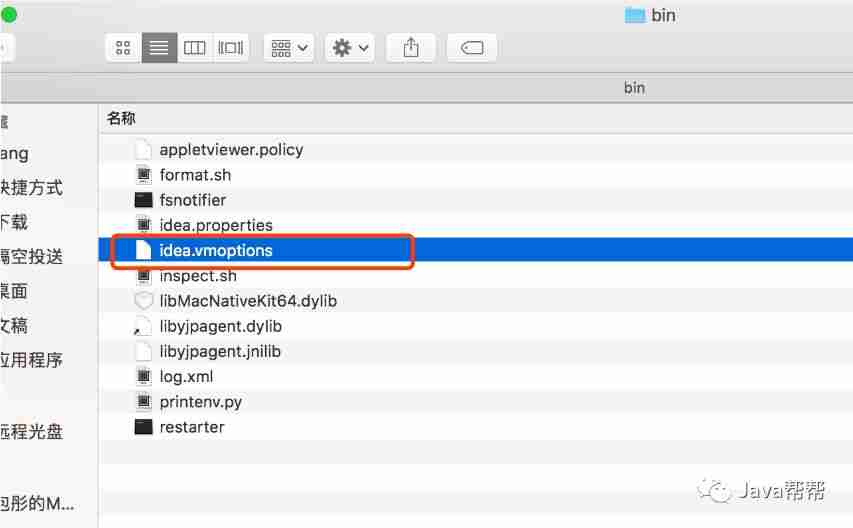The height and width of the screenshot is (528, 853).
Task: Sort by the 名称 column header
Action: pyautogui.click(x=121, y=118)
